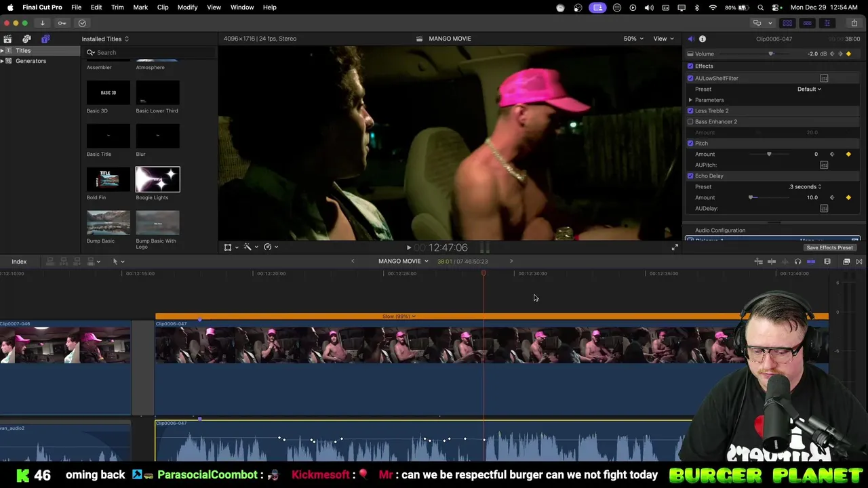Click the Share export icon
Image resolution: width=868 pixels, height=488 pixels.
pyautogui.click(x=854, y=23)
